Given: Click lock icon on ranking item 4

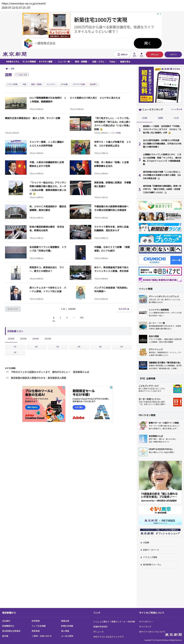Looking at the screenshot, I should (159, 178).
